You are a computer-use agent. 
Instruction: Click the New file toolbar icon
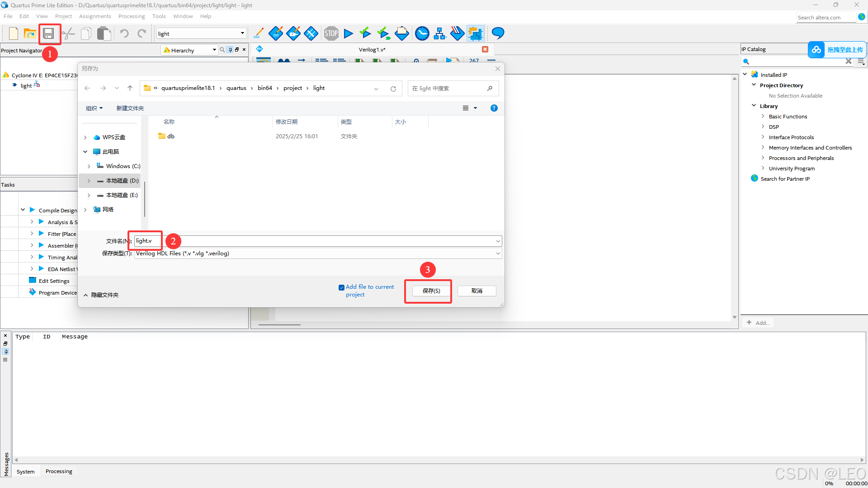14,33
